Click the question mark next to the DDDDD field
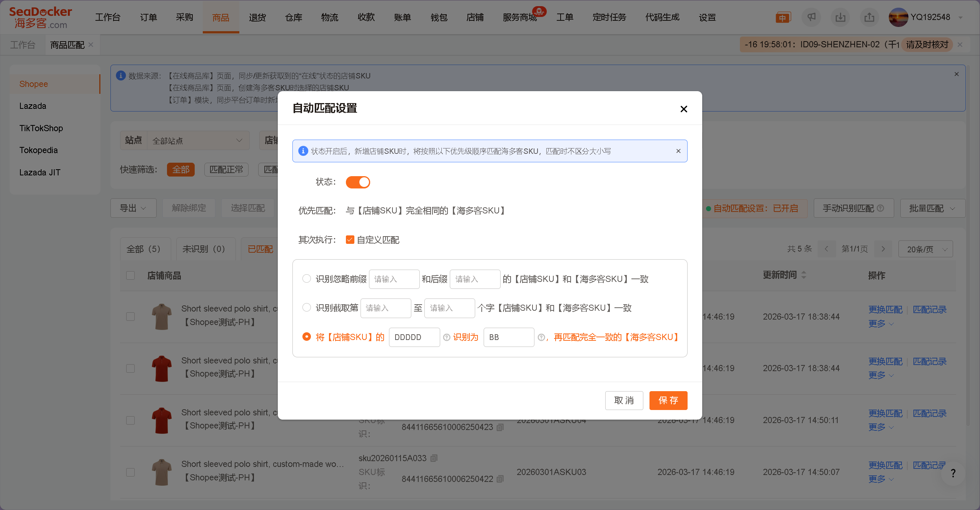Screen dimensions: 980x510 click(446, 337)
